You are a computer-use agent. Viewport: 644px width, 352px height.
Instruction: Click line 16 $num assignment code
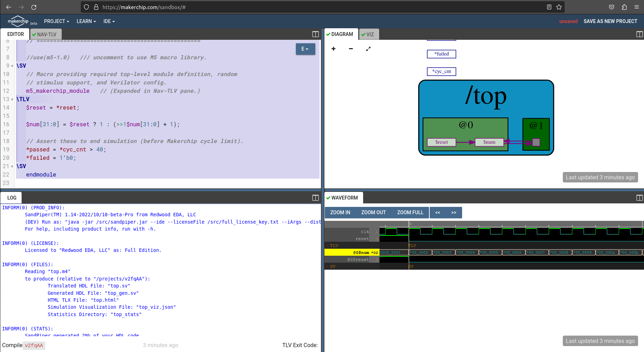coord(103,125)
